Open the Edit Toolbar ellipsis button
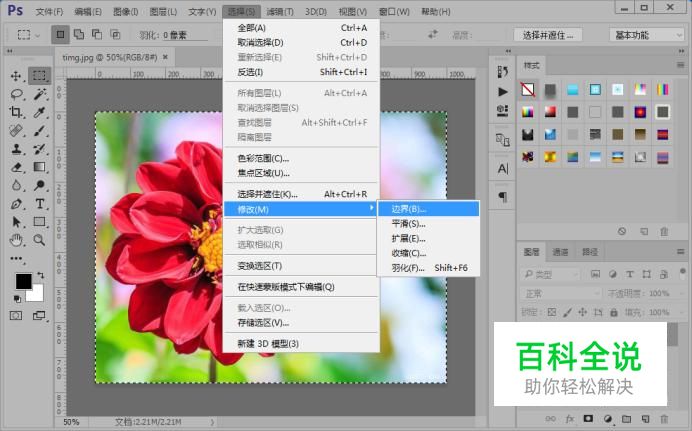Viewport: 692px width, 431px height. pos(16,259)
